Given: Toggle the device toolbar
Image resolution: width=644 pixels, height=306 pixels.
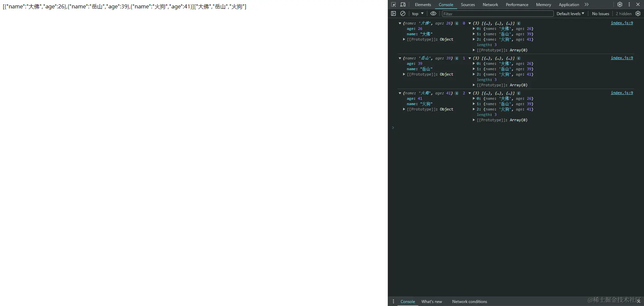Looking at the screenshot, I should coord(403,4).
